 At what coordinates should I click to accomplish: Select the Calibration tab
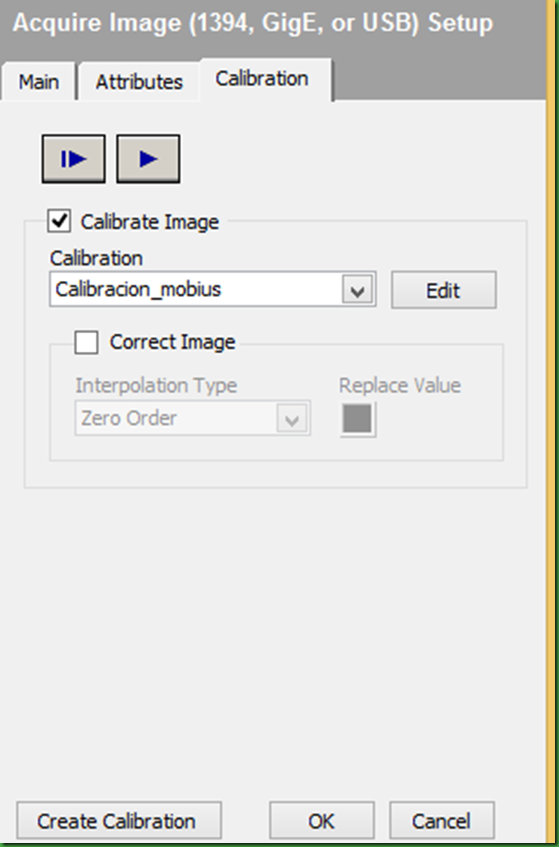[262, 79]
